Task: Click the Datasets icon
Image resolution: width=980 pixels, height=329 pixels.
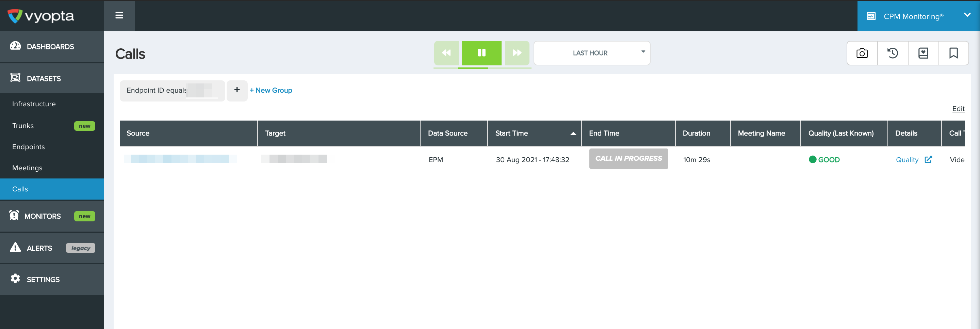Action: (x=15, y=77)
